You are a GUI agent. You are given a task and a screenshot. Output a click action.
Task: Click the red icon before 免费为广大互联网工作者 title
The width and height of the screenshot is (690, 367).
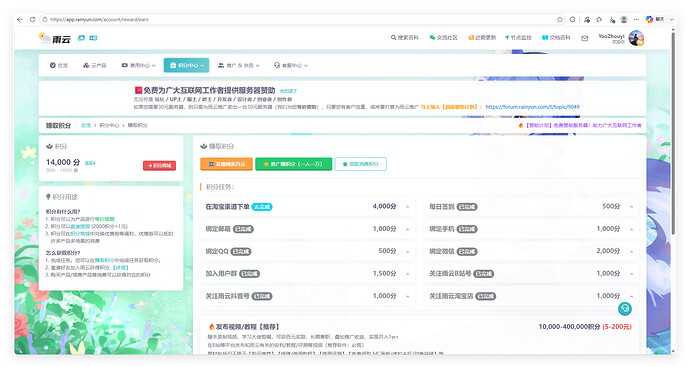pyautogui.click(x=138, y=90)
